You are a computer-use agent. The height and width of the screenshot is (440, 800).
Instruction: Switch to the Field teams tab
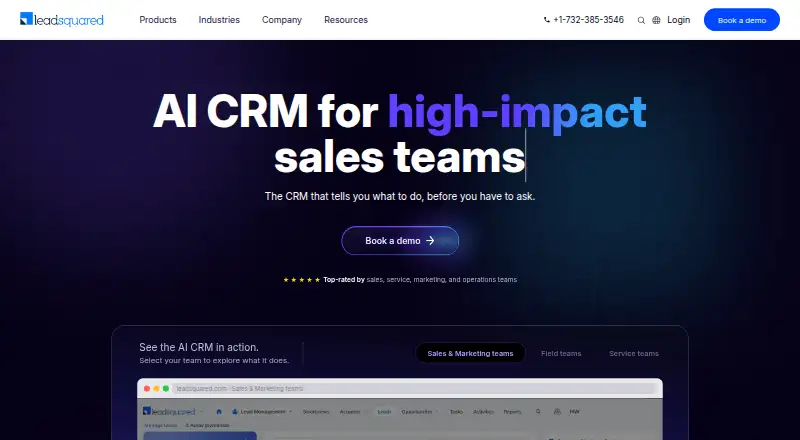[x=561, y=353]
